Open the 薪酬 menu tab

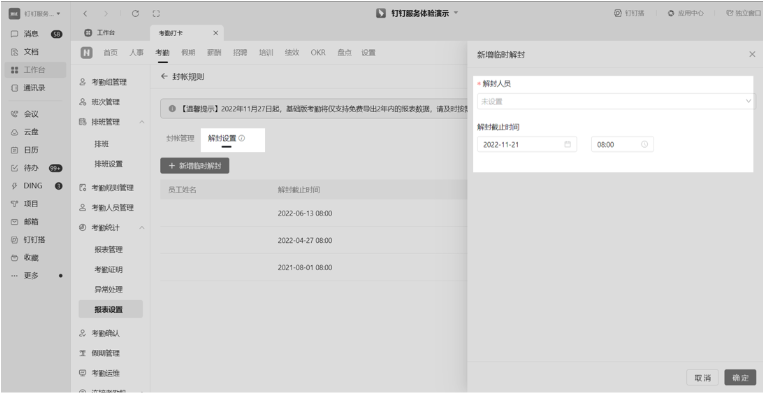(214, 53)
